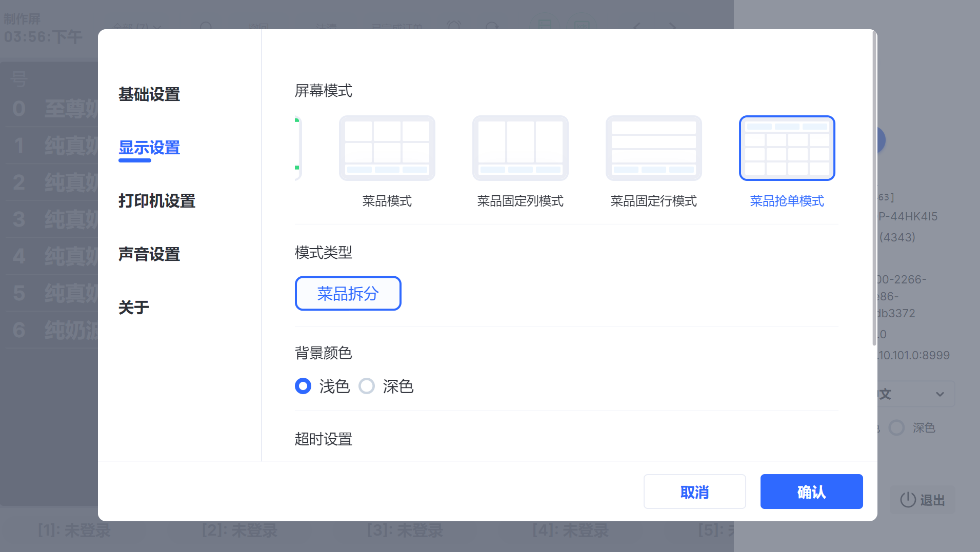Choose the 菜品固定列模式 layout thumbnail

tap(521, 148)
